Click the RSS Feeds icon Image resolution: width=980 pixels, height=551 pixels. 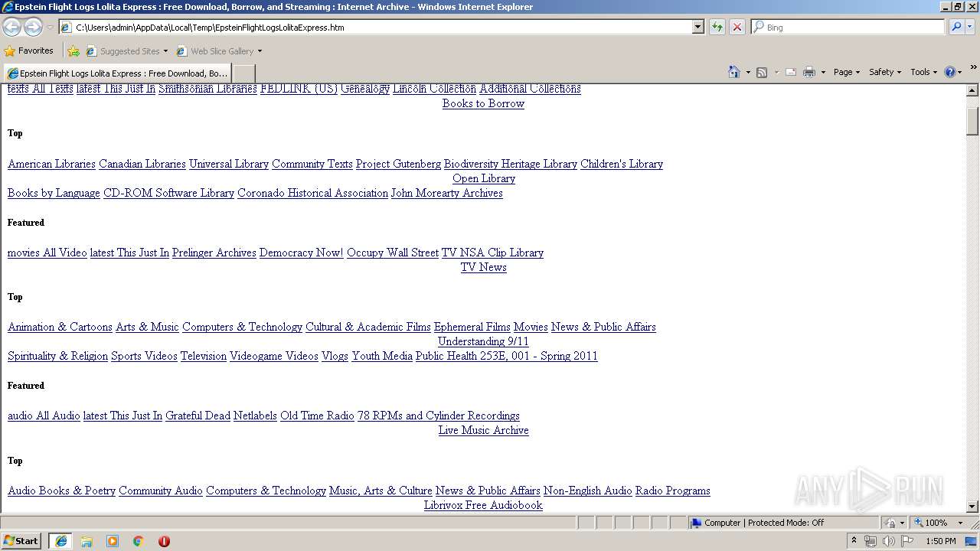point(762,72)
